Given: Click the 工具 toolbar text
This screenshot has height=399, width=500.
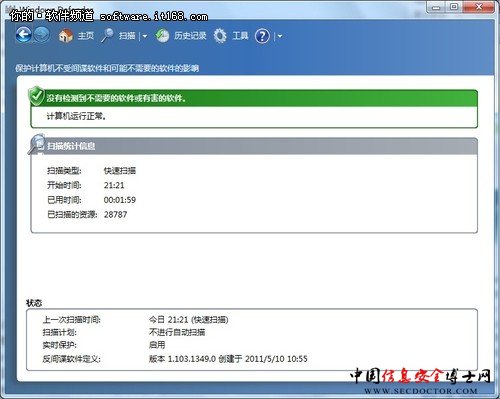Looking at the screenshot, I should [240, 36].
